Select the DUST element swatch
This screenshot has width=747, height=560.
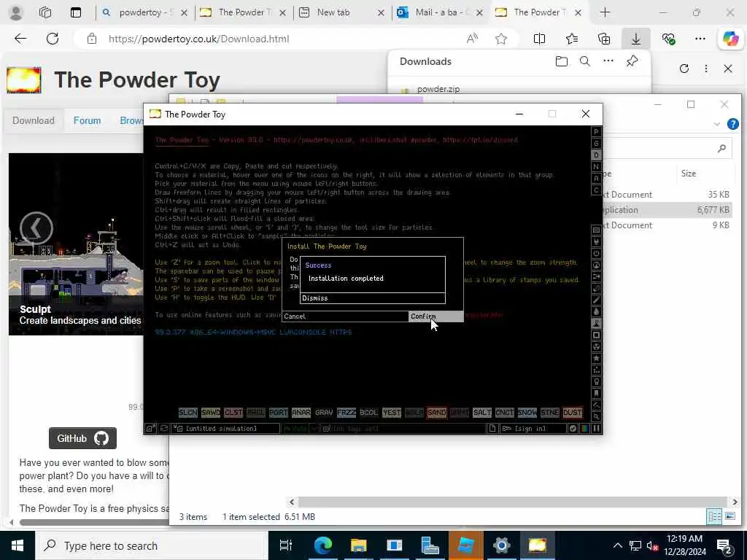pos(572,413)
